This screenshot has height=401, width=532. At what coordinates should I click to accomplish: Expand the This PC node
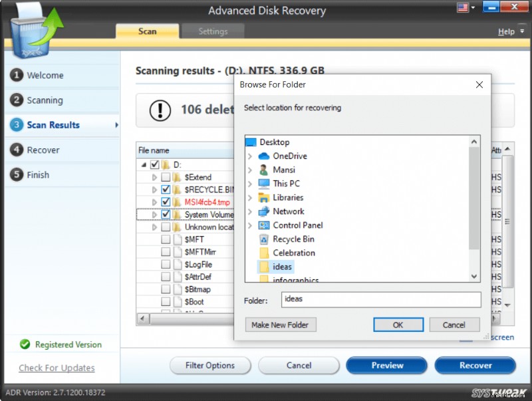tap(250, 184)
